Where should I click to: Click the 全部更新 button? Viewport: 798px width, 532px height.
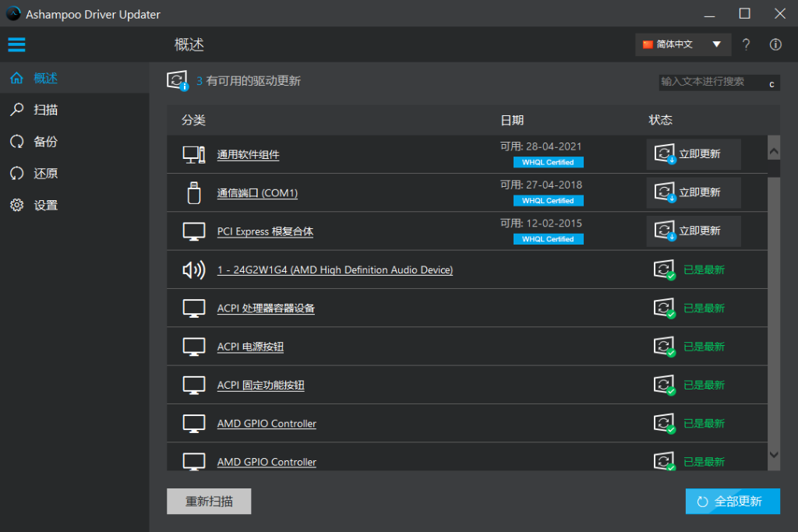point(732,502)
